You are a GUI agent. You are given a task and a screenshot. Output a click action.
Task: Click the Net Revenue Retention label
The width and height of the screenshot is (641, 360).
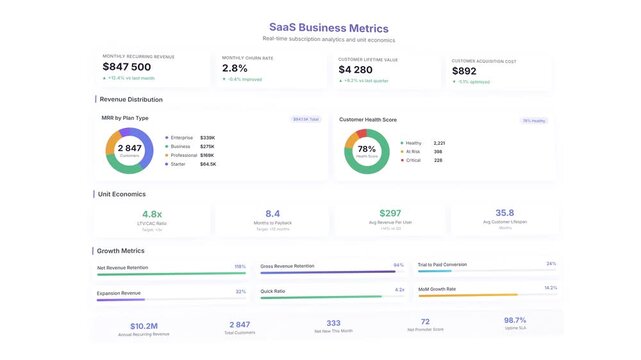122,268
